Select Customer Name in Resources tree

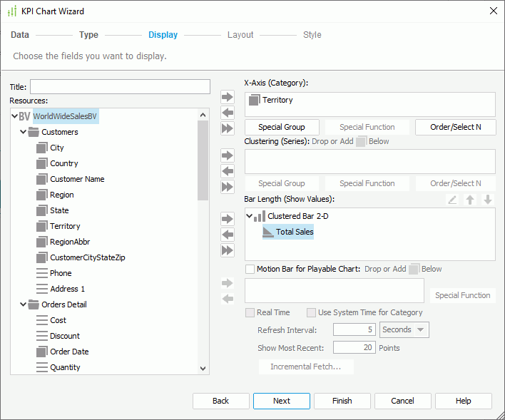(77, 179)
